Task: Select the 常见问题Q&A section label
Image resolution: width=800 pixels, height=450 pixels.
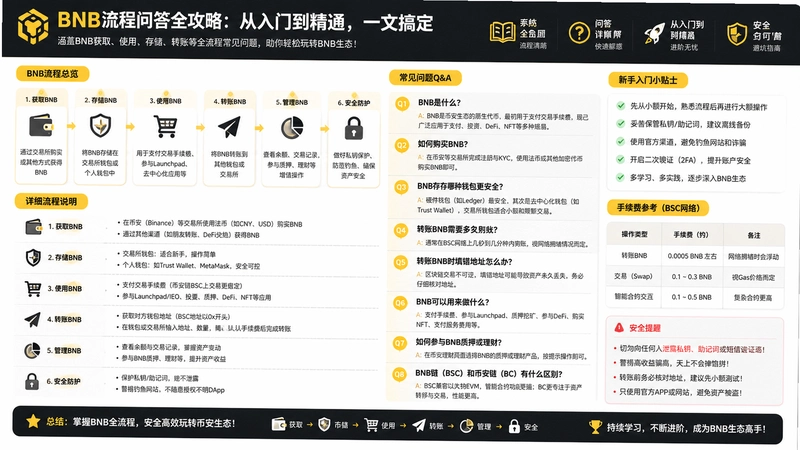Action: coord(425,78)
